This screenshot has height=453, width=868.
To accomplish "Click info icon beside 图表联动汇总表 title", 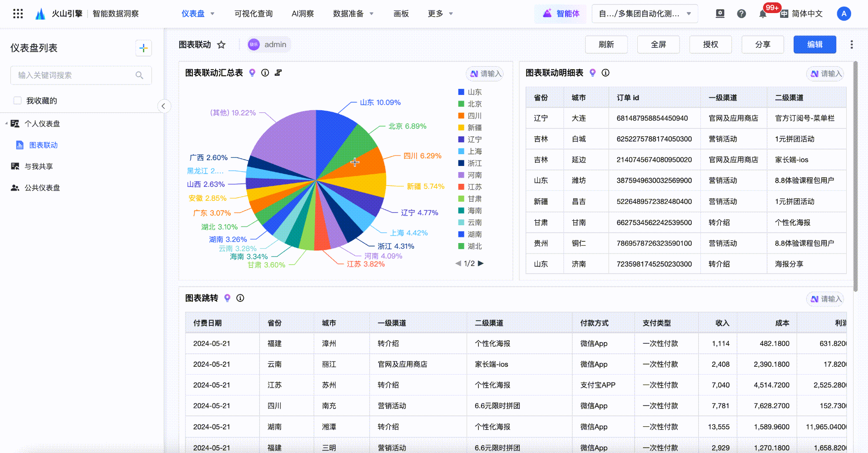I will tap(265, 73).
